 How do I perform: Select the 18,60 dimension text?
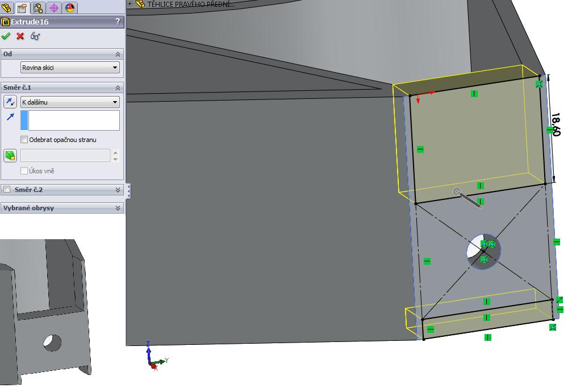click(556, 124)
